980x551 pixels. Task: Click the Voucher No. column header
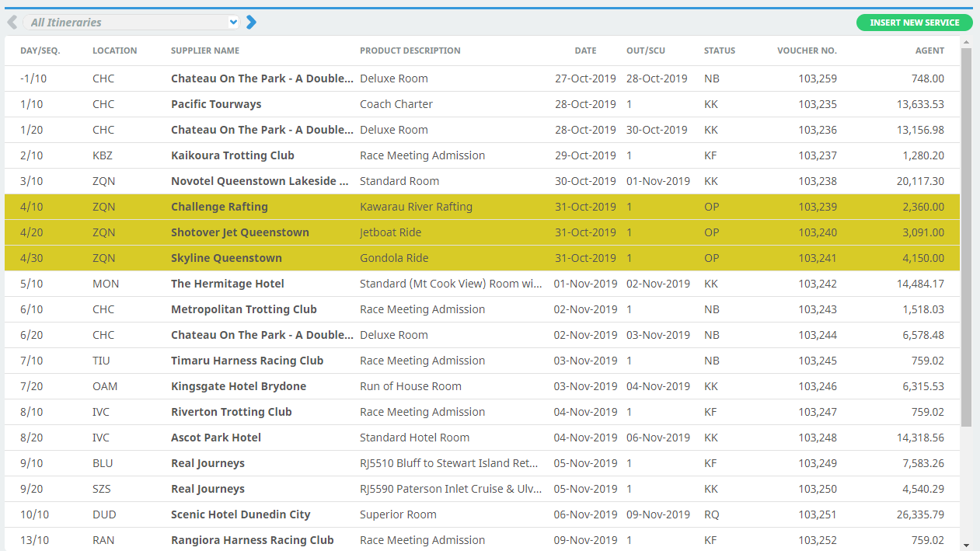[x=807, y=51]
